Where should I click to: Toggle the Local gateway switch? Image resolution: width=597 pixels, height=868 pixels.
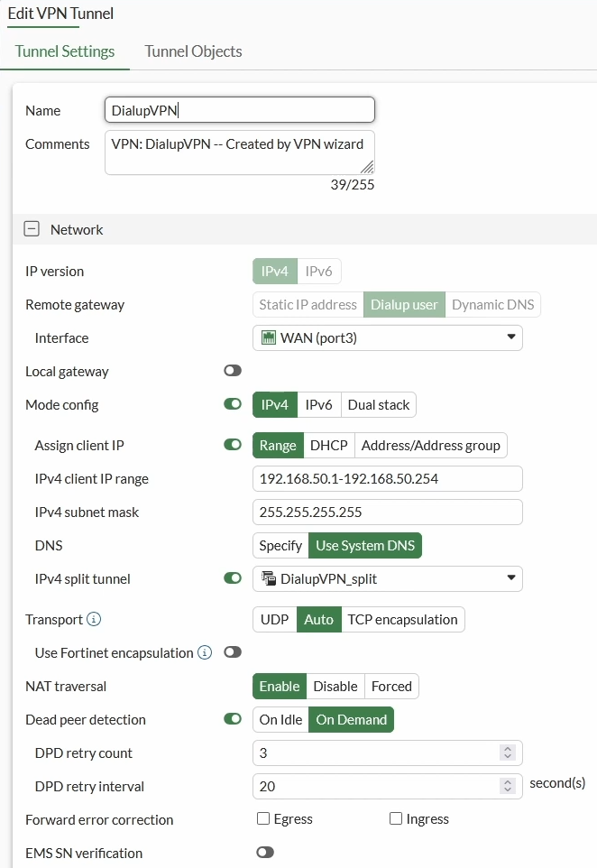pos(233,370)
